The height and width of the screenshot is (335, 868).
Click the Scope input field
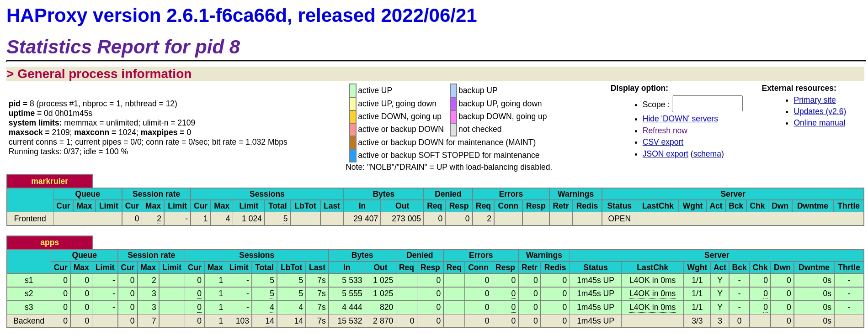coord(707,104)
